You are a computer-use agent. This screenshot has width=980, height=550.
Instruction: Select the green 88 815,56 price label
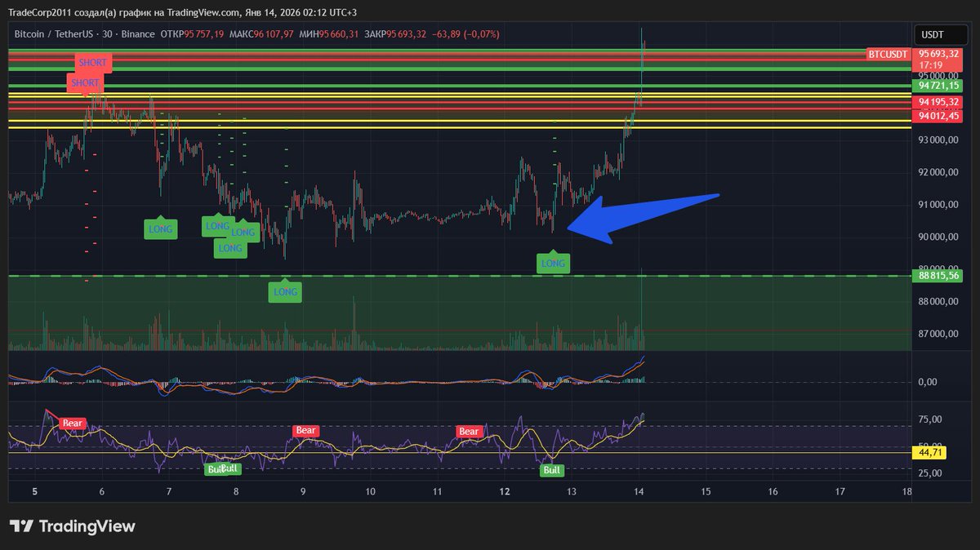pyautogui.click(x=938, y=276)
